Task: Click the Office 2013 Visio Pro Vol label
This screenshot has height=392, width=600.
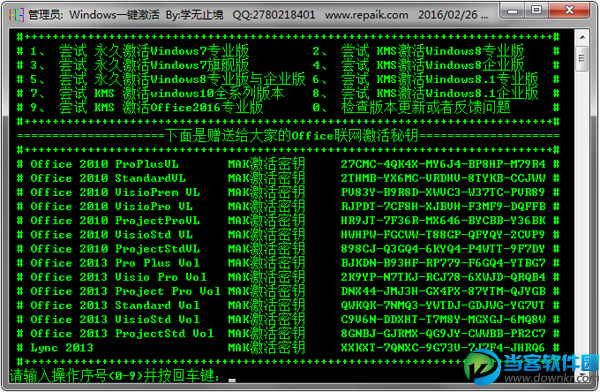Action: [119, 278]
